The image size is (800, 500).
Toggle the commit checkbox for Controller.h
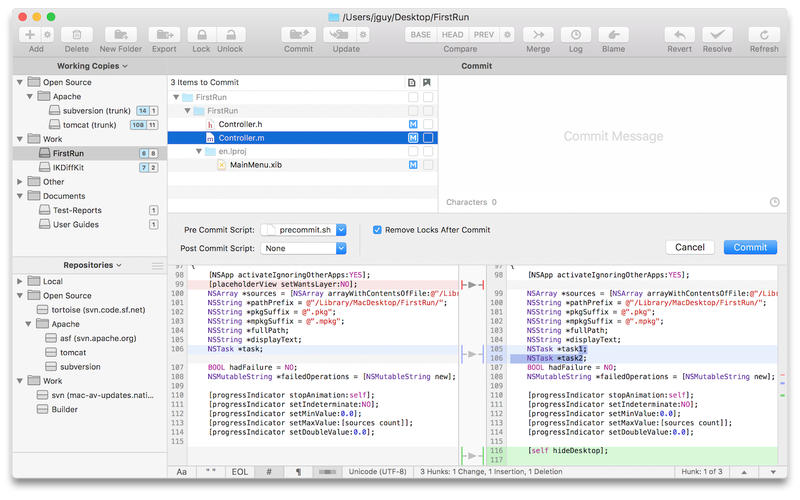tap(413, 124)
